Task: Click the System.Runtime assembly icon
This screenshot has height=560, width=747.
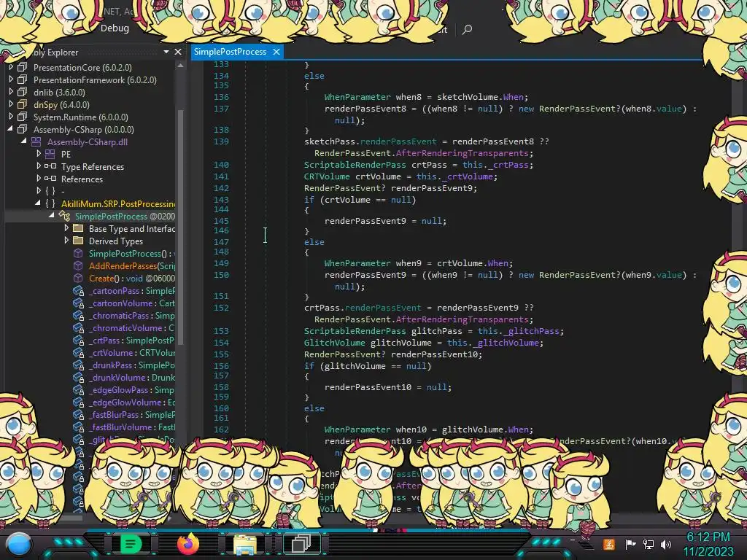Action: click(x=22, y=117)
